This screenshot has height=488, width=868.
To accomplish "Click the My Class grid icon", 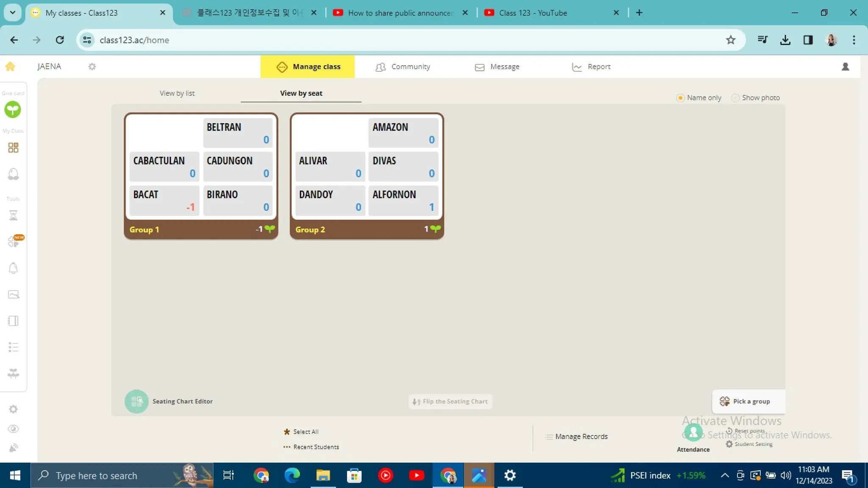I will [x=13, y=147].
